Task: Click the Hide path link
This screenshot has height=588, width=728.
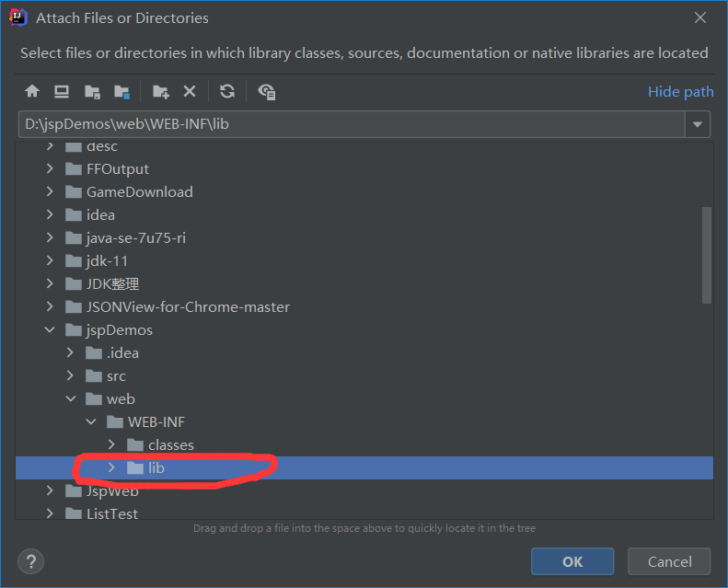Action: click(681, 92)
